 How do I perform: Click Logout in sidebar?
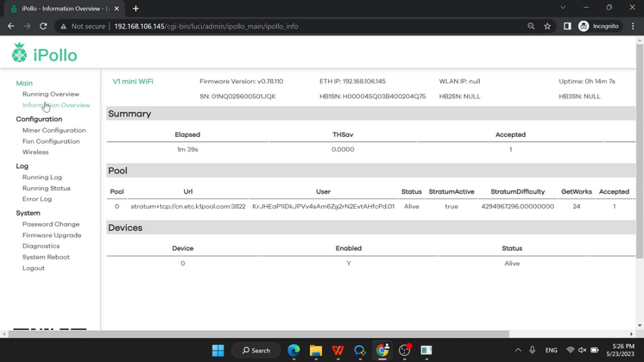click(x=34, y=268)
